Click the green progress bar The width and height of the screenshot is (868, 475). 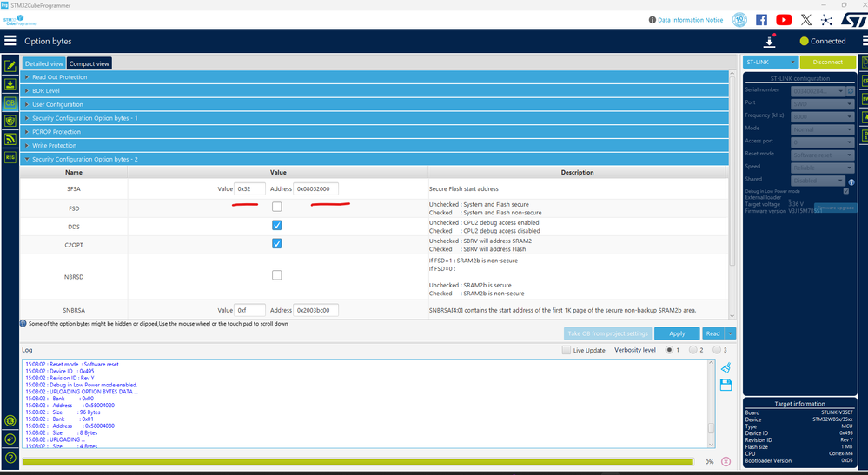coord(358,461)
